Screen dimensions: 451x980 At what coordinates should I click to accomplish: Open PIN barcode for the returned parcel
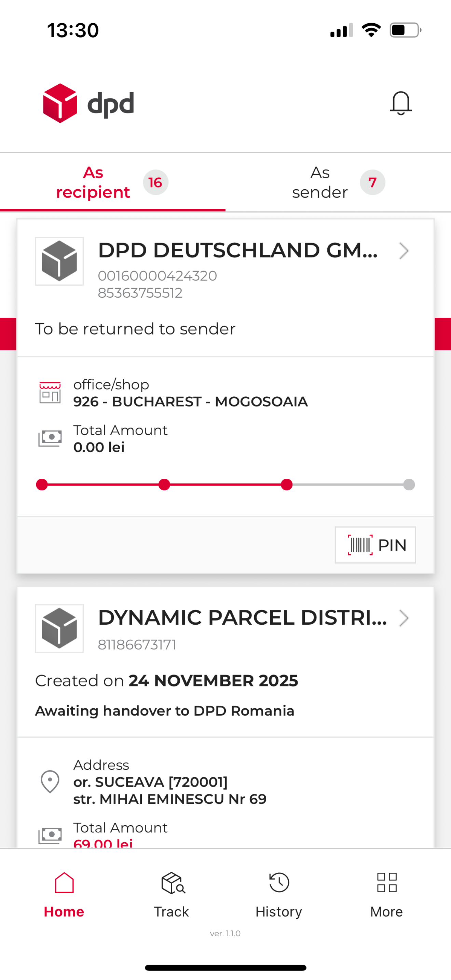[375, 545]
